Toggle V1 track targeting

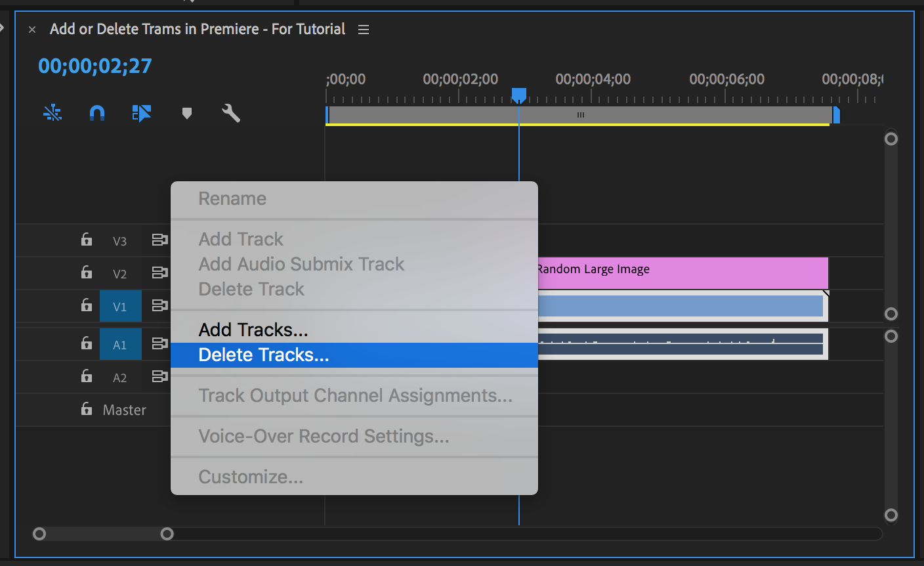coord(120,306)
